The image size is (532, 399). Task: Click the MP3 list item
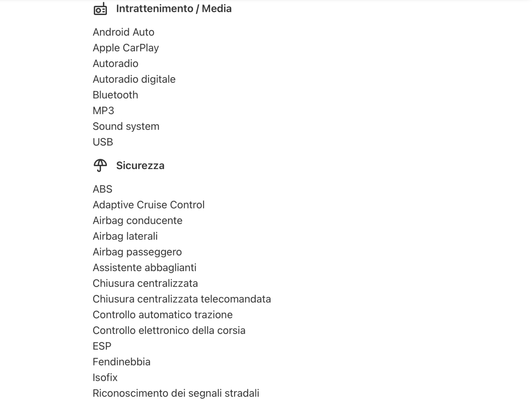click(103, 111)
